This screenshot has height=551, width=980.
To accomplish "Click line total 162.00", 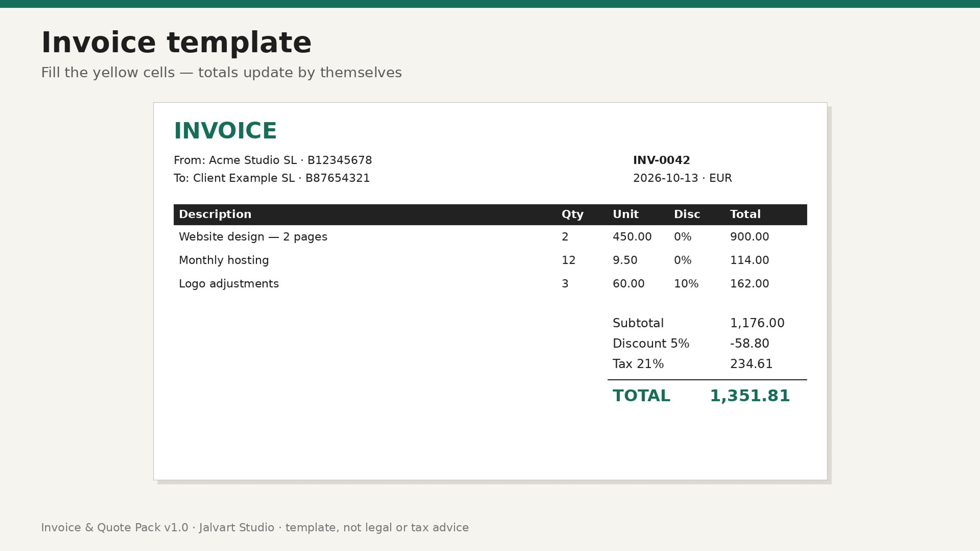I will (x=749, y=284).
